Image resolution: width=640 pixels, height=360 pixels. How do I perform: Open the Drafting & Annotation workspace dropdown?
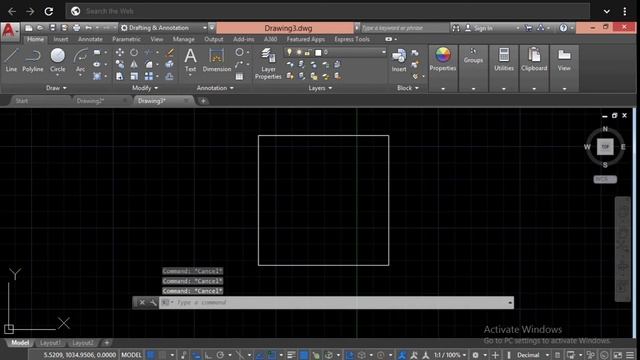point(164,28)
